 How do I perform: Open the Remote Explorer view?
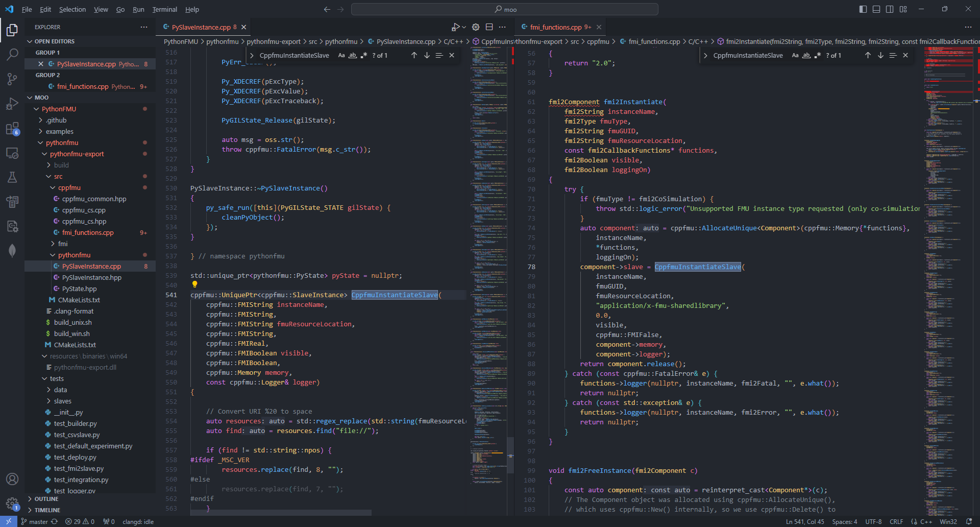(12, 153)
